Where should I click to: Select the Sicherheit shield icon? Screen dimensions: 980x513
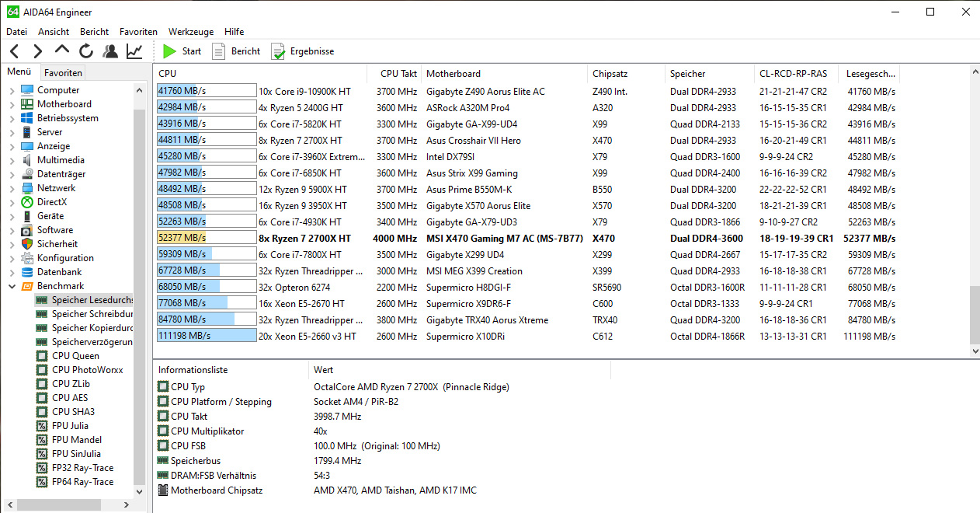pos(27,244)
